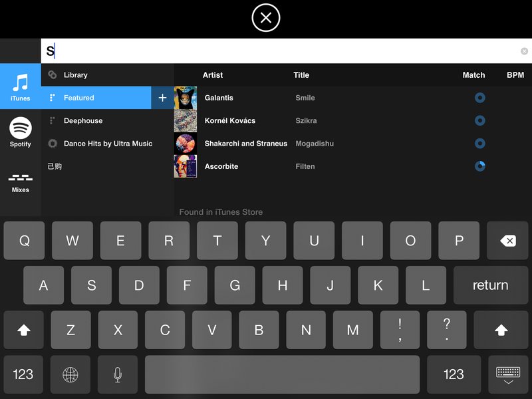The height and width of the screenshot is (399, 532).
Task: Tap the right 123 numbers key
Action: click(x=454, y=374)
